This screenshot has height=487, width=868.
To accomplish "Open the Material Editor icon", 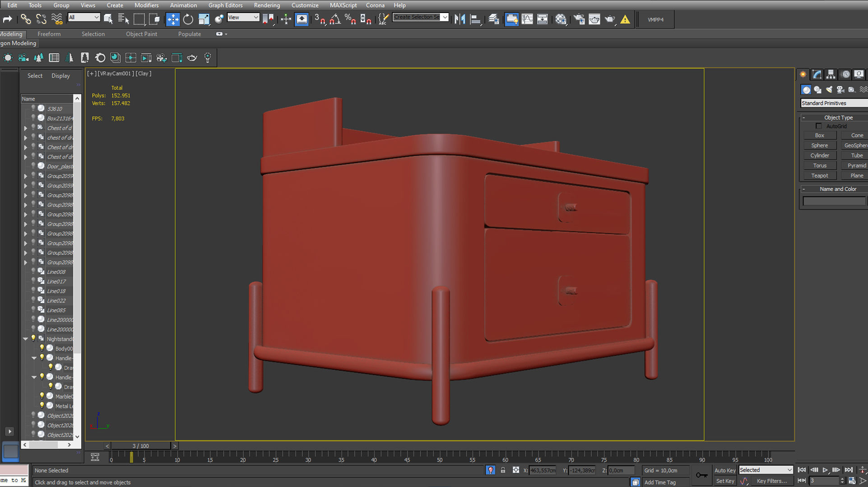I will coord(561,19).
